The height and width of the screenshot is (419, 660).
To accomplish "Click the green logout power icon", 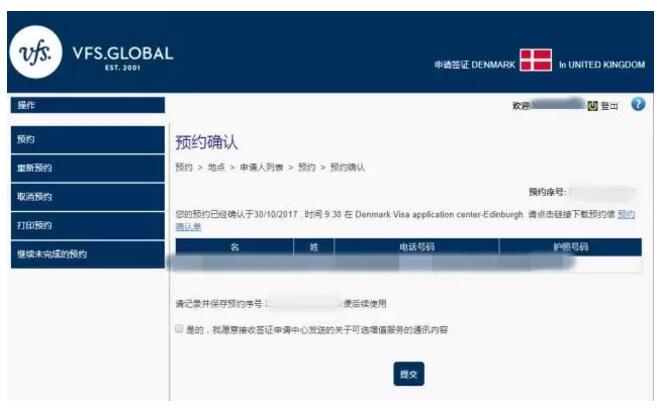I will point(592,106).
